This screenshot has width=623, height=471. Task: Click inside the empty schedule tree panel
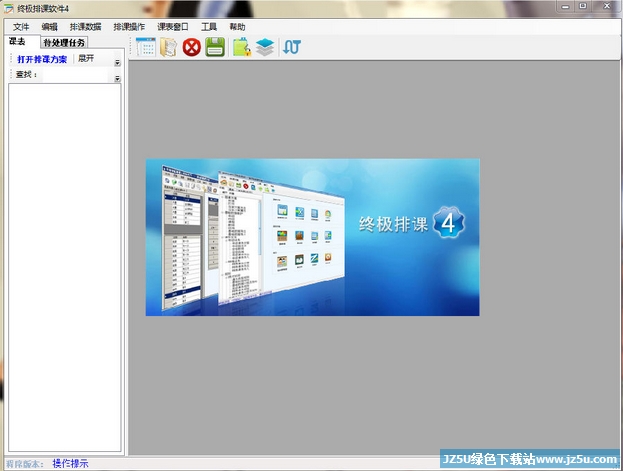pyautogui.click(x=65, y=267)
